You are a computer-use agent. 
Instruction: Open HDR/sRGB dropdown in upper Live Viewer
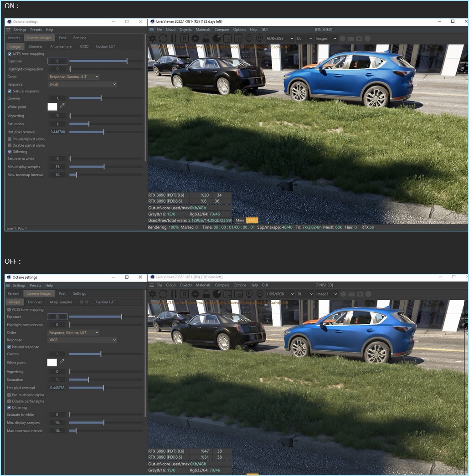(279, 39)
